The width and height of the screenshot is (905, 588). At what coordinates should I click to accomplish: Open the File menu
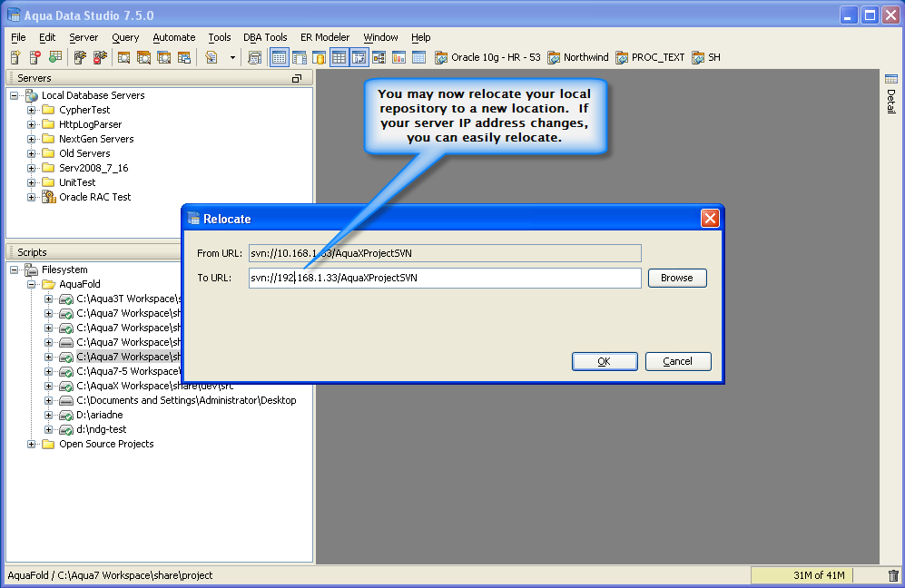(x=18, y=37)
